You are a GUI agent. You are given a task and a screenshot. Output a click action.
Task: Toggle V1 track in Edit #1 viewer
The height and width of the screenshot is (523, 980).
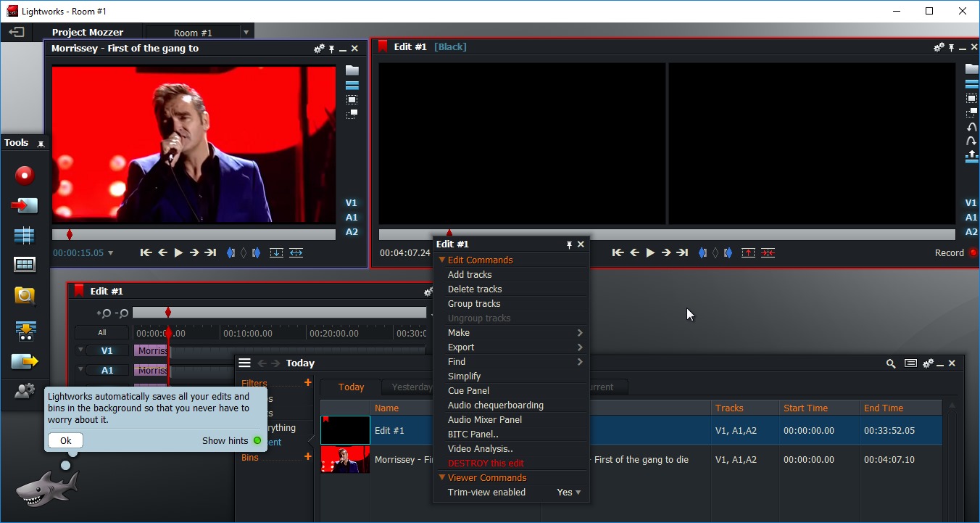pos(971,203)
